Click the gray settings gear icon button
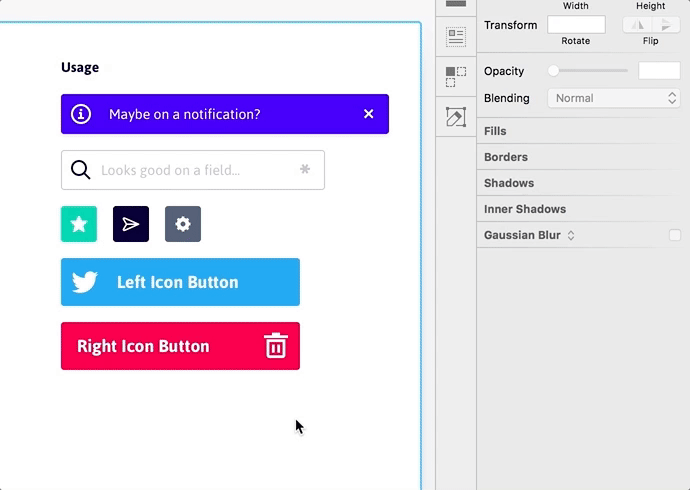The image size is (690, 490). click(183, 224)
